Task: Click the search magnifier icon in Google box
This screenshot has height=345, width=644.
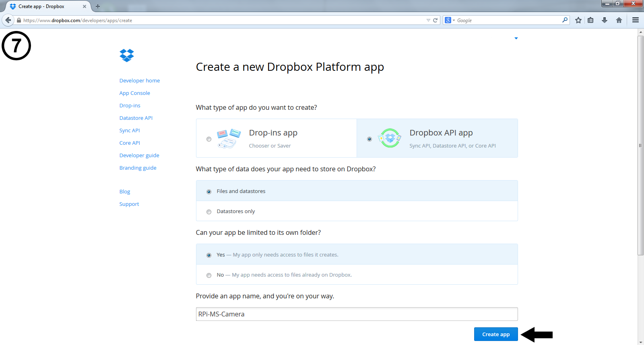Action: 565,20
